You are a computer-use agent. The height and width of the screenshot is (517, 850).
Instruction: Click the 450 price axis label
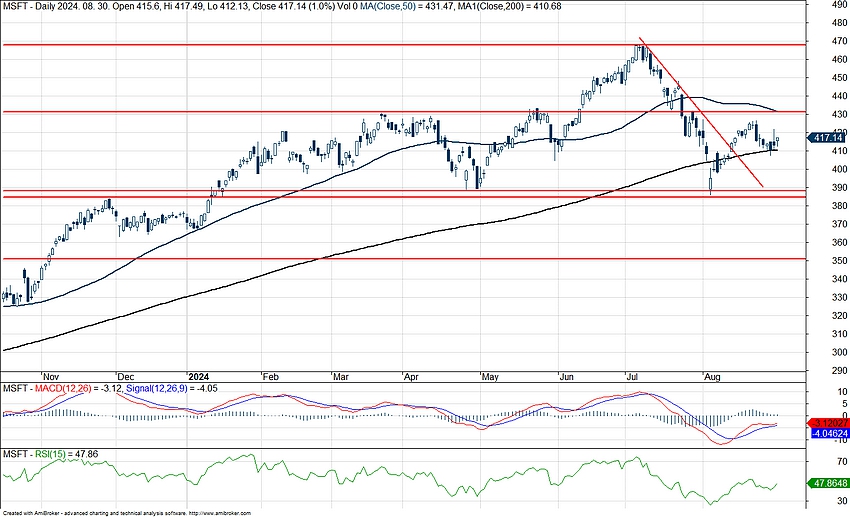[x=839, y=77]
